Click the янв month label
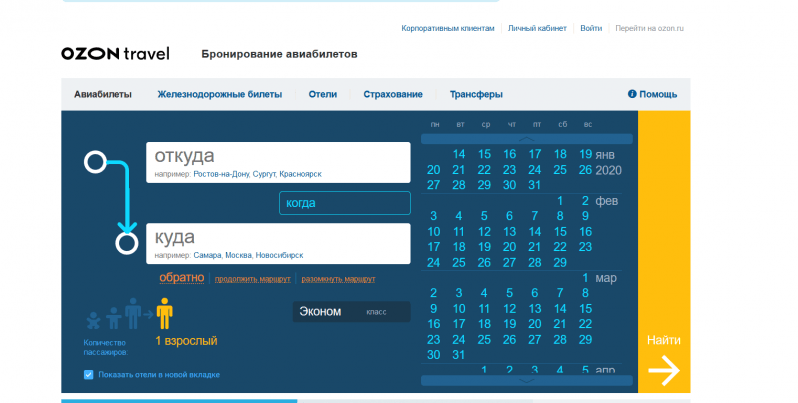This screenshot has width=798, height=403. pyautogui.click(x=605, y=155)
